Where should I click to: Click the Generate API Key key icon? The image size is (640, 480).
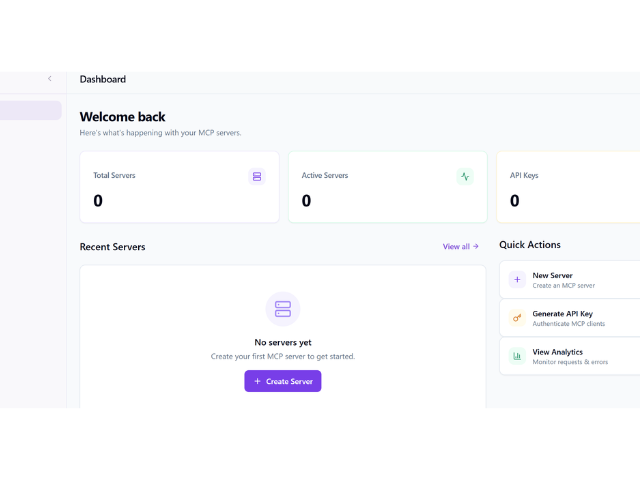click(517, 318)
